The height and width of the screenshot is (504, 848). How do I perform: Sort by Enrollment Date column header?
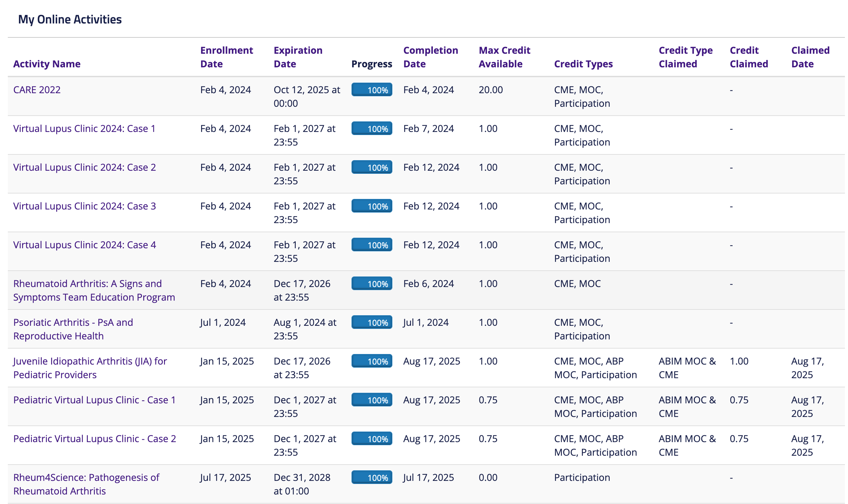[227, 57]
